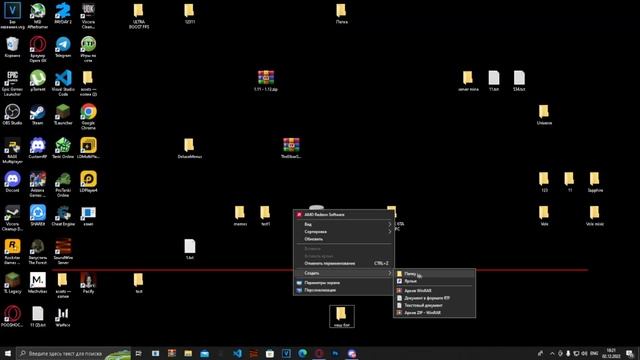Open AMD Radeon Software from context menu
Screen dimensions: 640x360
[x=343, y=215]
